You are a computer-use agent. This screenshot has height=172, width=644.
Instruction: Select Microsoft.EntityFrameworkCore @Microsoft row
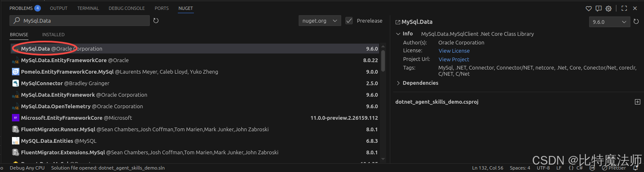coord(195,118)
